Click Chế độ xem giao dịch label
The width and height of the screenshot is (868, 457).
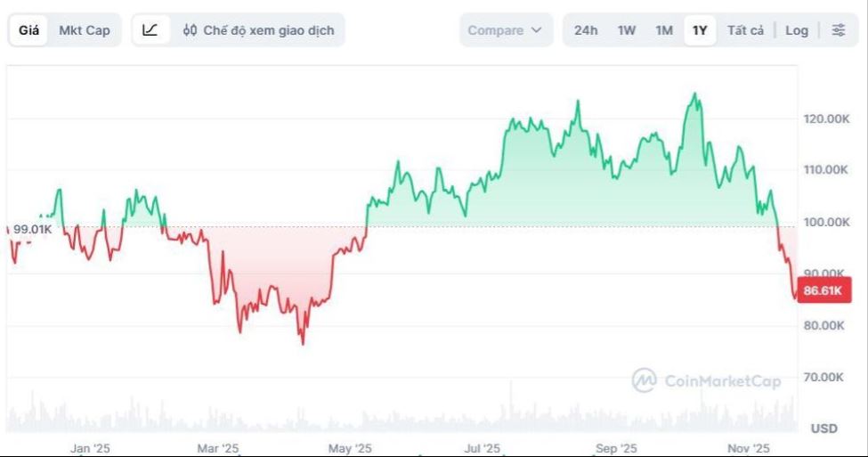(x=269, y=30)
